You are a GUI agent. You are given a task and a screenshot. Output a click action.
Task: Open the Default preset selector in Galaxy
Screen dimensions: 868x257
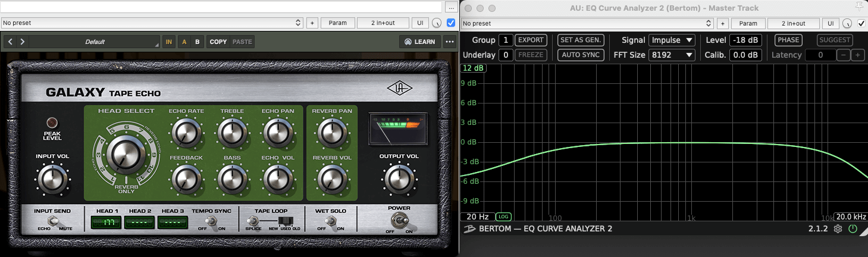[x=94, y=42]
